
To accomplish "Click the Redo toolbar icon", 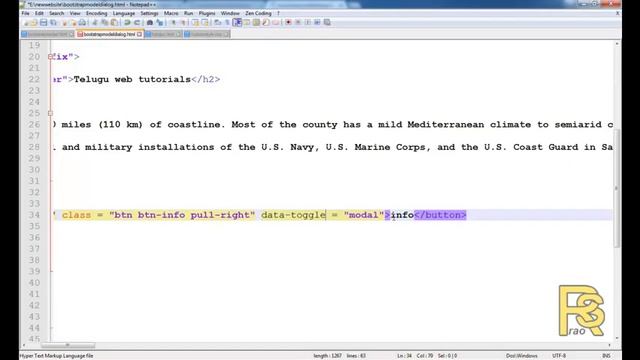I will pos(137,22).
